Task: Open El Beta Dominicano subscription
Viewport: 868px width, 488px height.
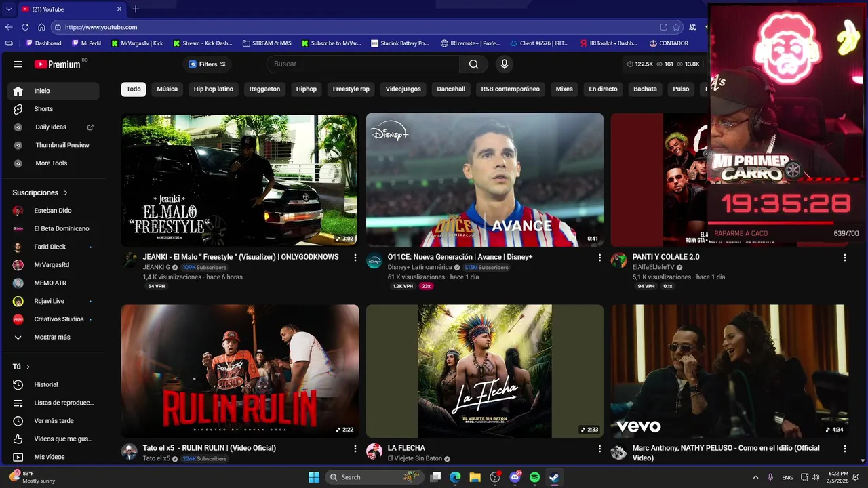Action: pyautogui.click(x=53, y=229)
